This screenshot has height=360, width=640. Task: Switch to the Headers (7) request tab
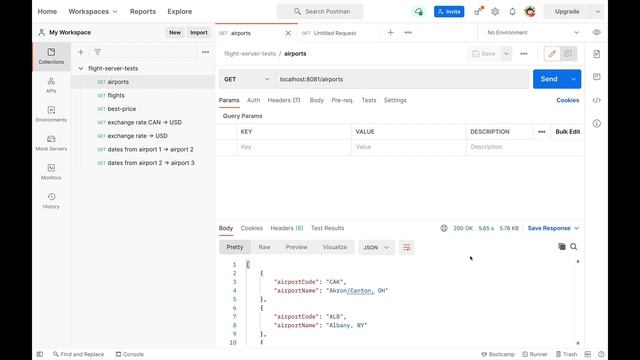284,100
